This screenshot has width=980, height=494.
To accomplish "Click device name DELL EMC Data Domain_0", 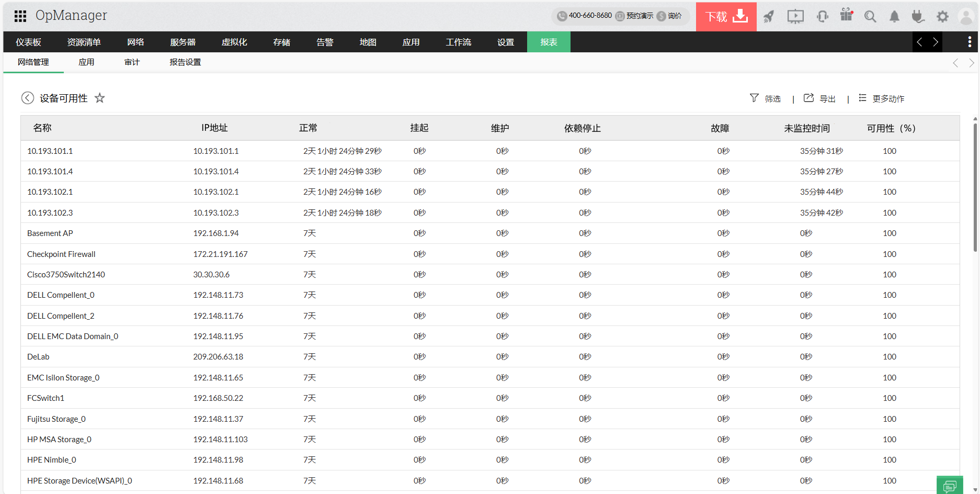I will 73,336.
